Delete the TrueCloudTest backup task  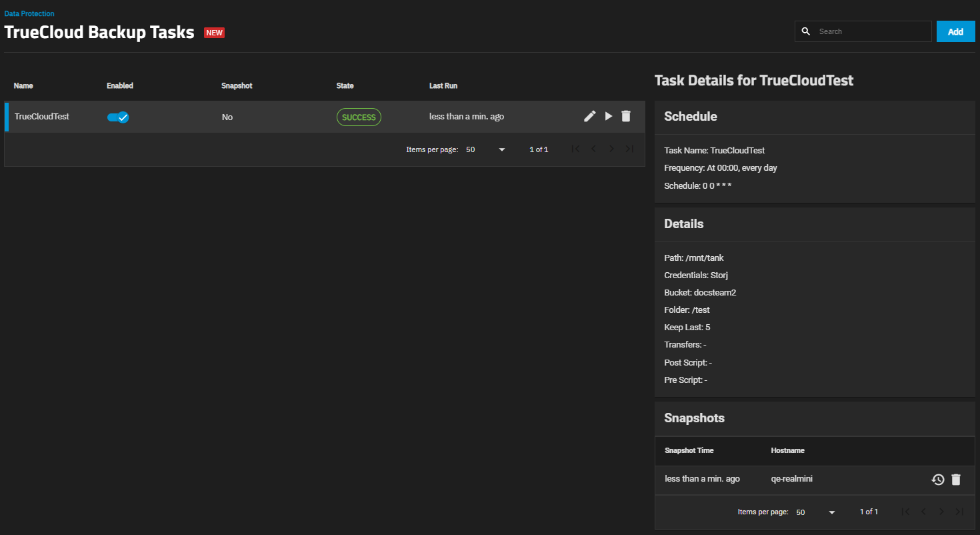[x=625, y=117]
